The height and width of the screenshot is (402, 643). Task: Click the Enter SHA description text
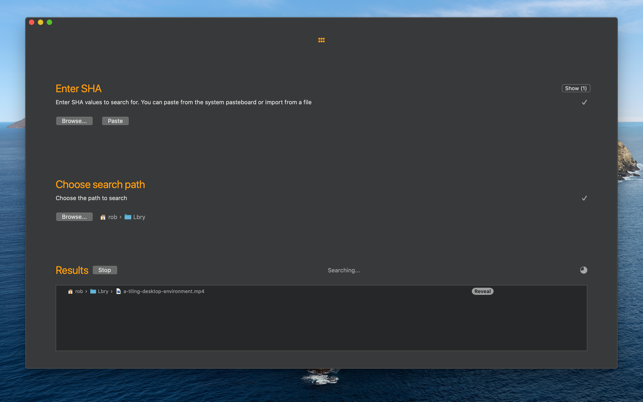tap(183, 102)
